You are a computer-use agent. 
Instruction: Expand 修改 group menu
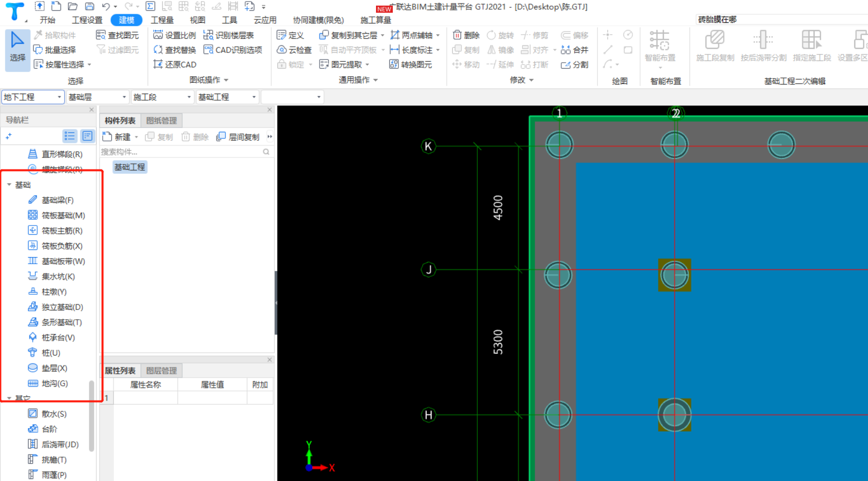pos(522,80)
